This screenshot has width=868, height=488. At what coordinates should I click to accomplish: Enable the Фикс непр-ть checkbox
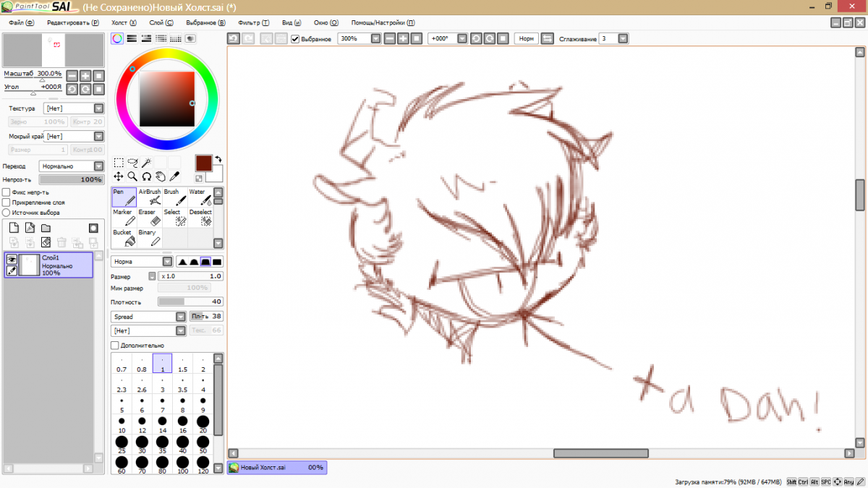(x=7, y=192)
